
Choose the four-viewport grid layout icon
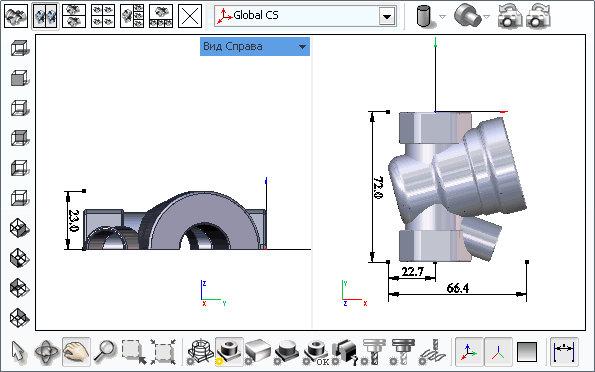[103, 16]
